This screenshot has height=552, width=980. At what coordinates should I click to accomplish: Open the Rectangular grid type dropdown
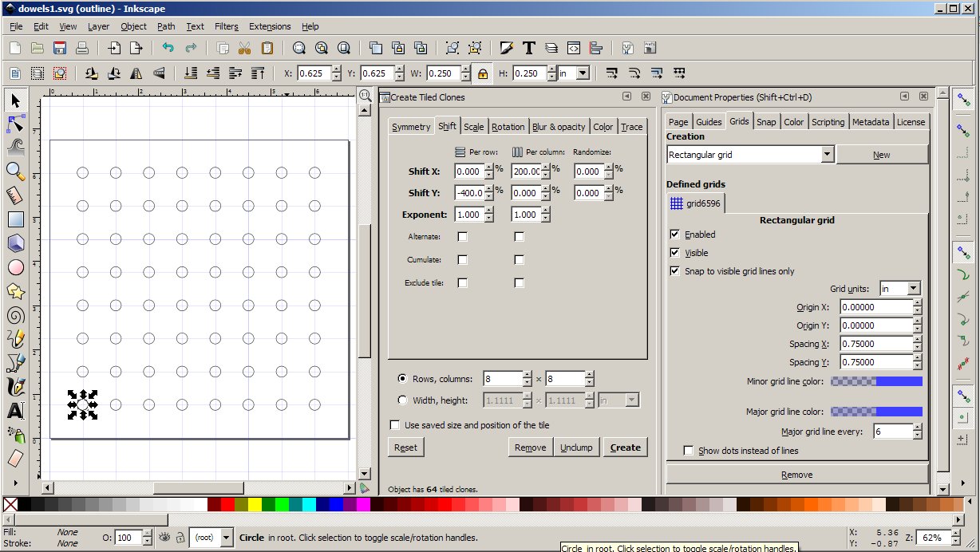point(826,155)
